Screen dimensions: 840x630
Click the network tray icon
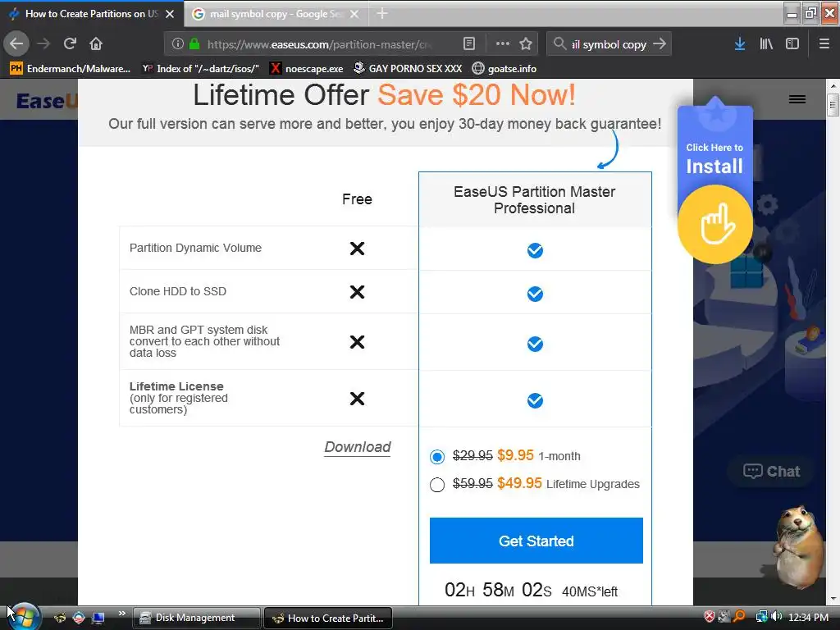click(761, 617)
